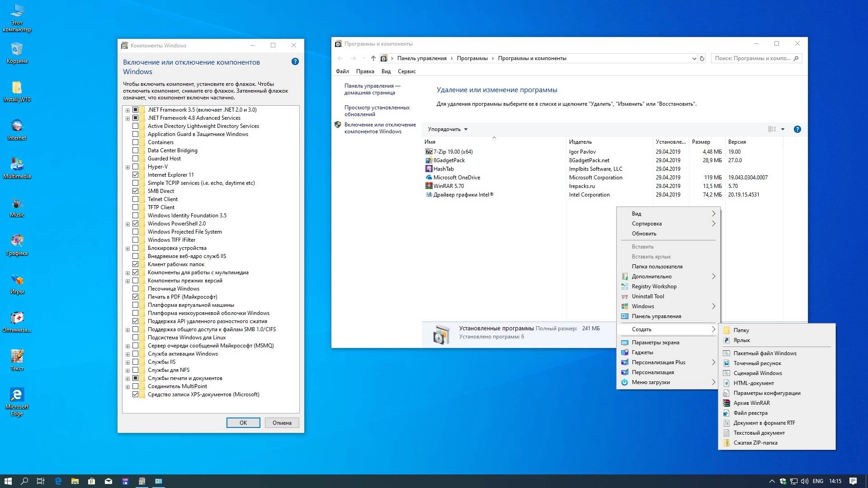This screenshot has height=488, width=868.
Task: Click Включение или отключение компонентов Windows link
Action: [x=380, y=128]
